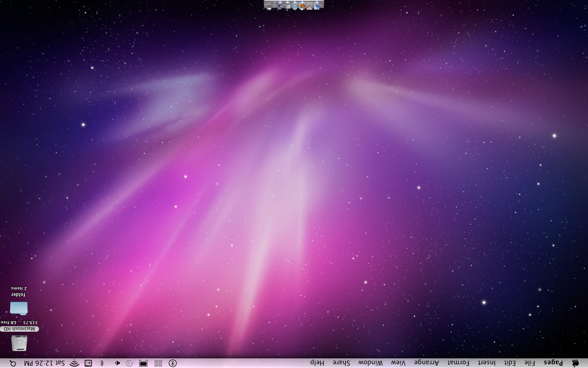Click the Bluetooth status icon
This screenshot has height=368, width=588.
(102, 363)
